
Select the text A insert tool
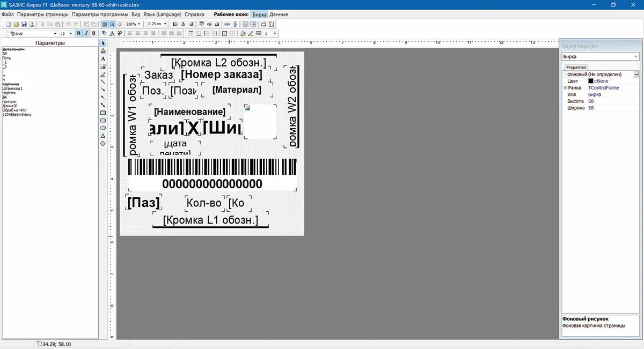pyautogui.click(x=103, y=58)
